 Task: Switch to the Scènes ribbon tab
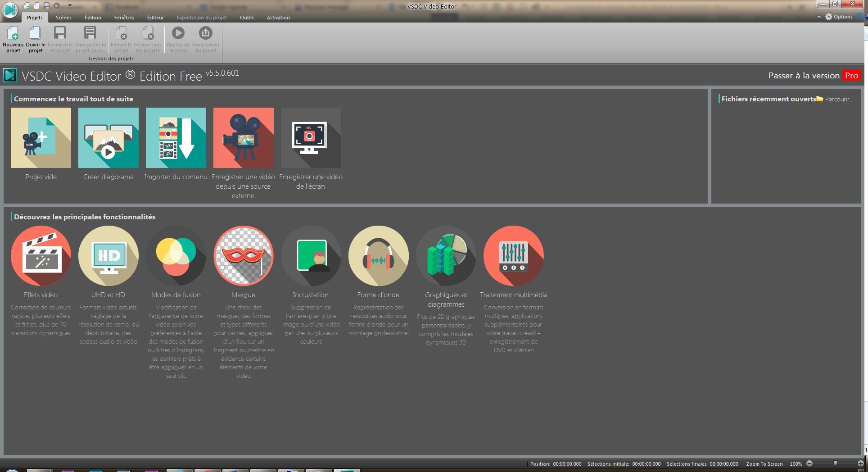(x=63, y=18)
